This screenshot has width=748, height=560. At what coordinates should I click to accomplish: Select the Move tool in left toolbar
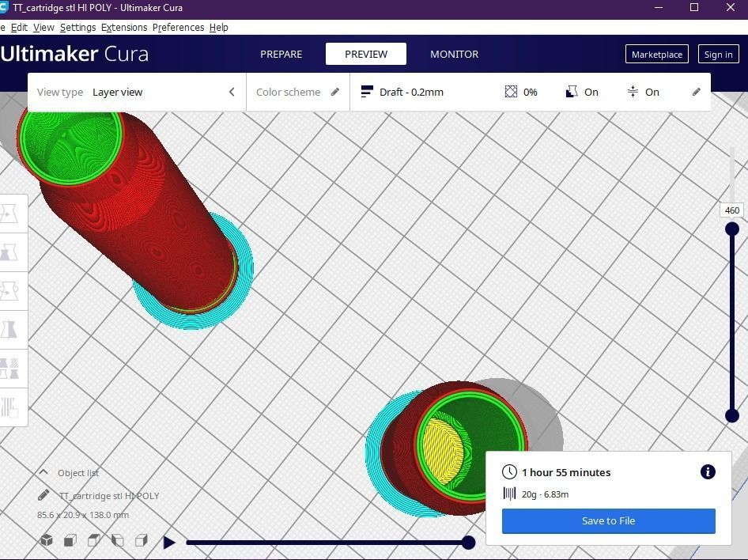click(9, 214)
